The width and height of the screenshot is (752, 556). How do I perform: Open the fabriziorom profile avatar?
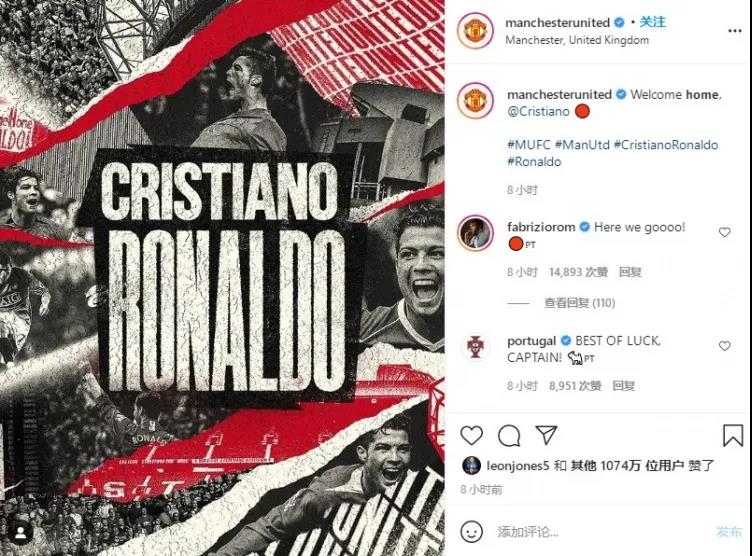(x=475, y=234)
